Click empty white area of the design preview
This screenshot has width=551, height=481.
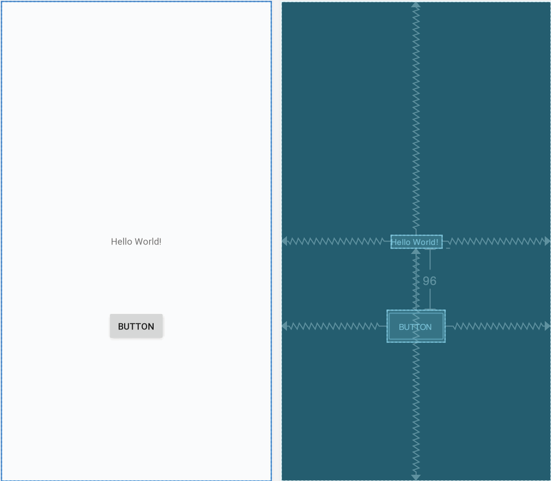coord(136,105)
